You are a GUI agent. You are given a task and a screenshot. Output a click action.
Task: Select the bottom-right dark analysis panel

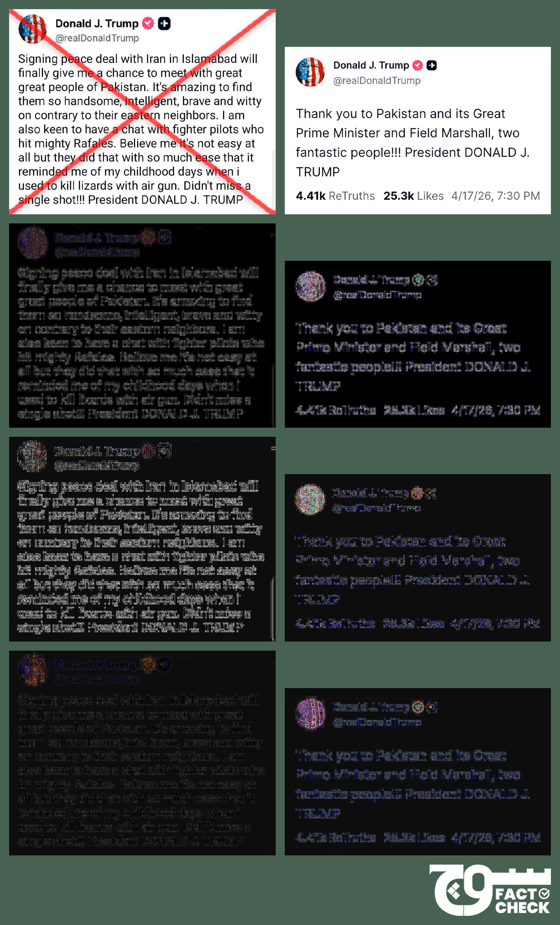(x=418, y=772)
